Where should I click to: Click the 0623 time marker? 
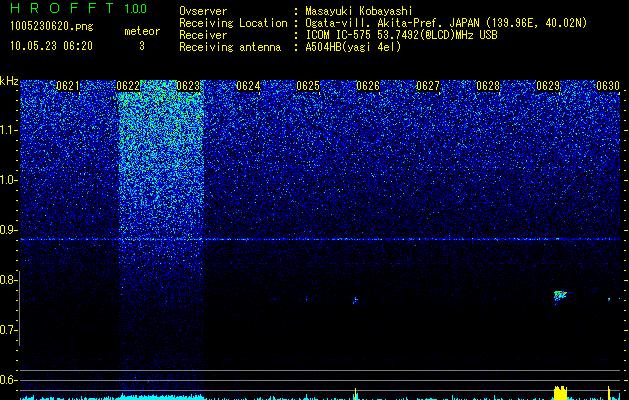pyautogui.click(x=188, y=86)
